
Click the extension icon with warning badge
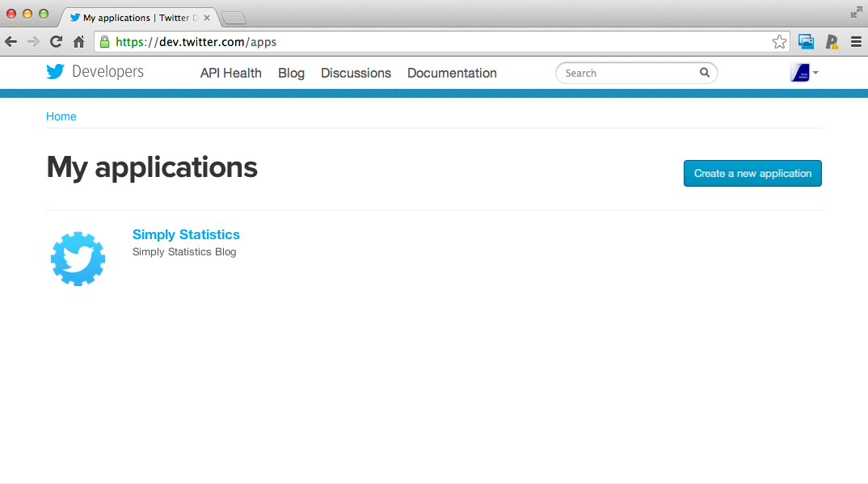pos(832,41)
